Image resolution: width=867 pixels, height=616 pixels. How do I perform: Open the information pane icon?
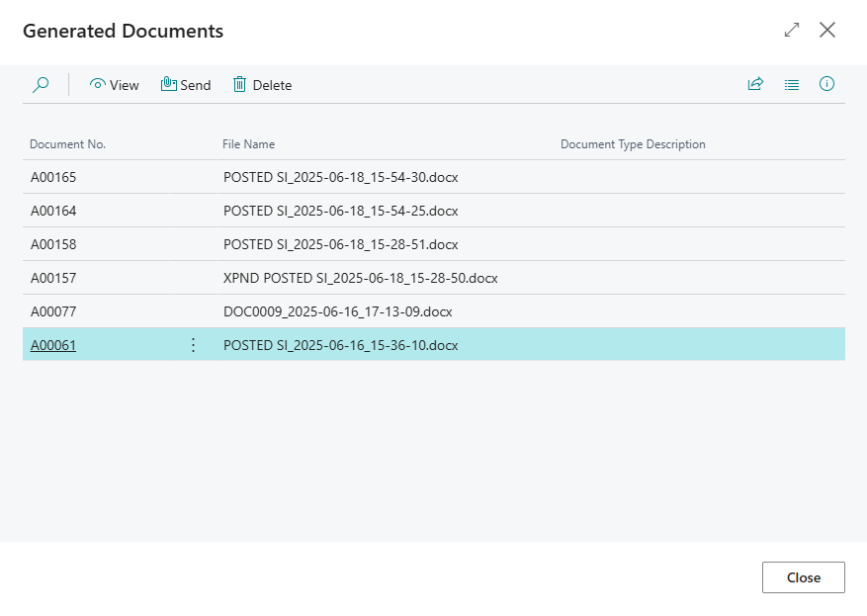pos(827,85)
